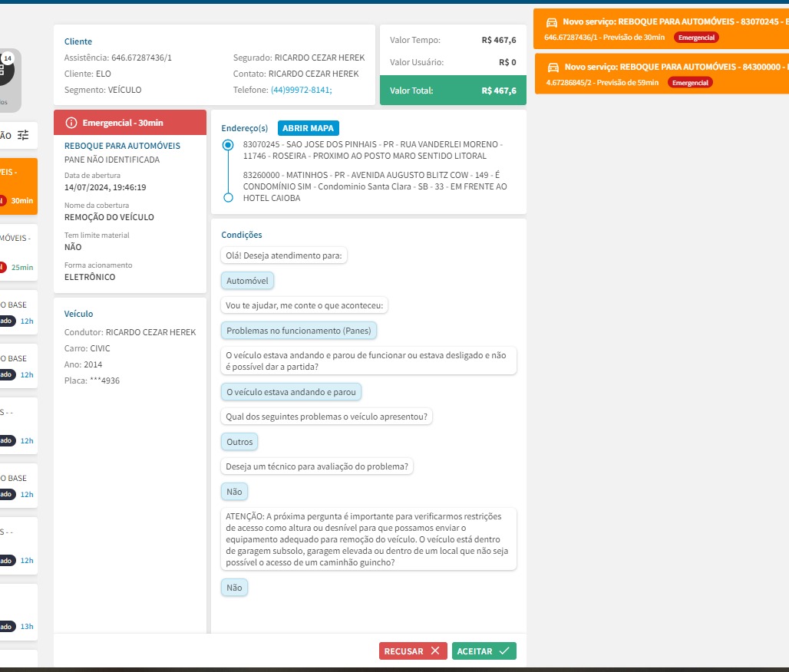This screenshot has width=789, height=672.
Task: Click the ELETRÔNICO forma acionamento value
Action: 90,277
